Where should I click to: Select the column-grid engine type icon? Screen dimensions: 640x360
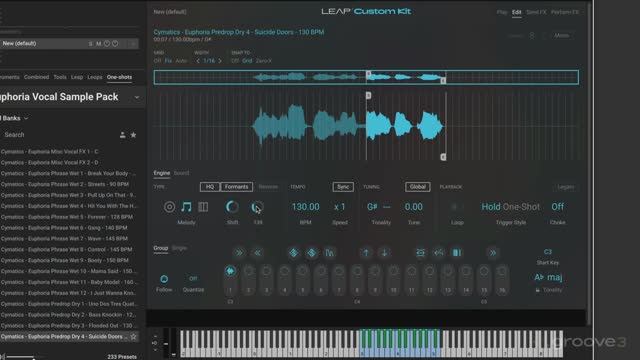[203, 207]
